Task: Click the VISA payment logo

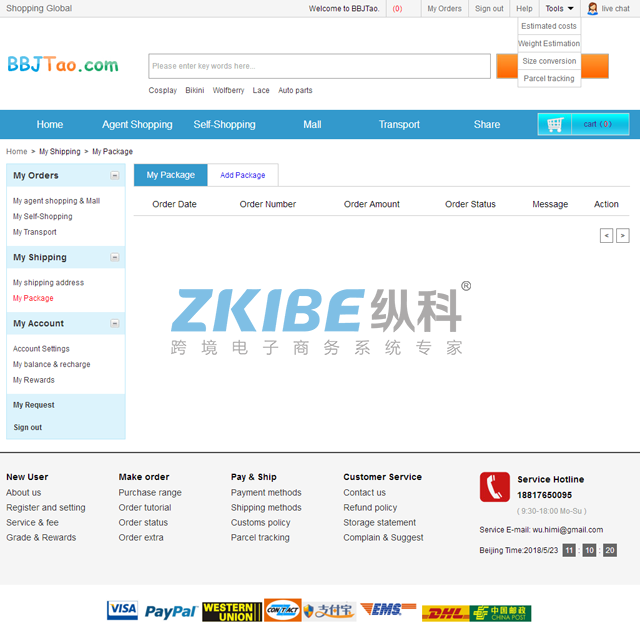Action: click(122, 609)
